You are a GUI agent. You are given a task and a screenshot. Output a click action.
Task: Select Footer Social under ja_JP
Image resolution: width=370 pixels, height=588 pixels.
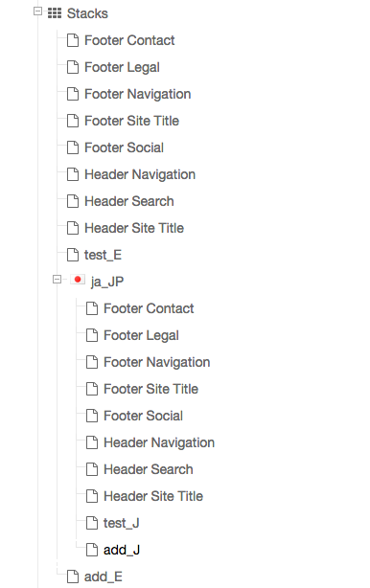143,416
